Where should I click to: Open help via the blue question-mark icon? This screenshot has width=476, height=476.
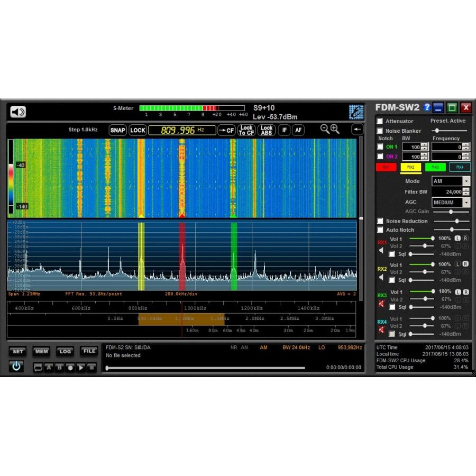[427, 107]
